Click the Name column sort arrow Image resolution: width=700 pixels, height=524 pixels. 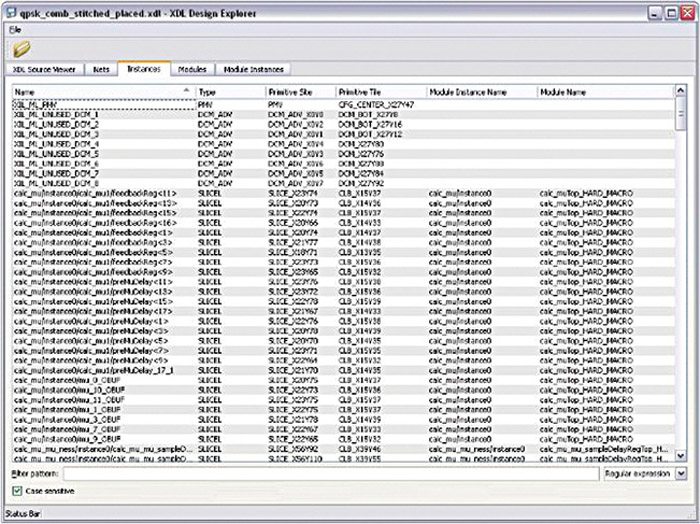[x=187, y=91]
